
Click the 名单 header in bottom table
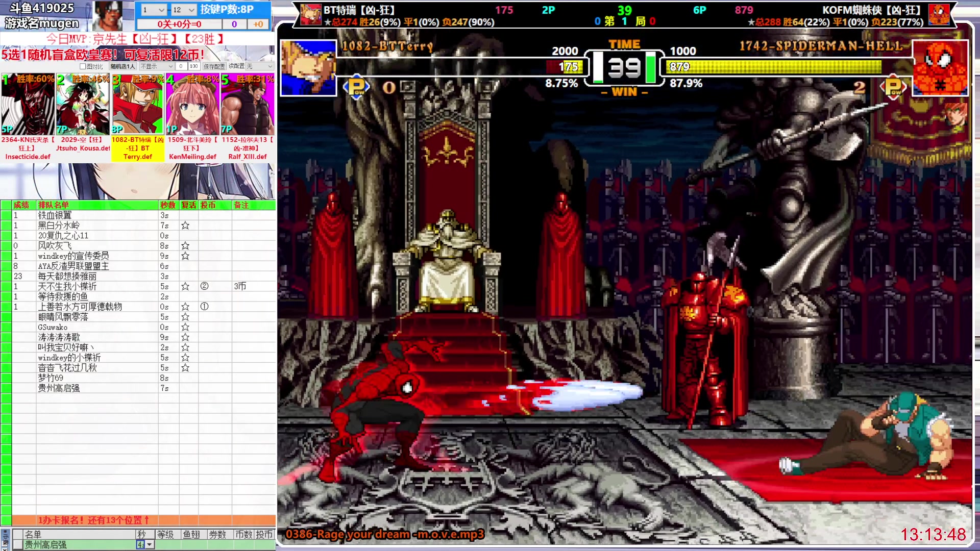(79, 534)
